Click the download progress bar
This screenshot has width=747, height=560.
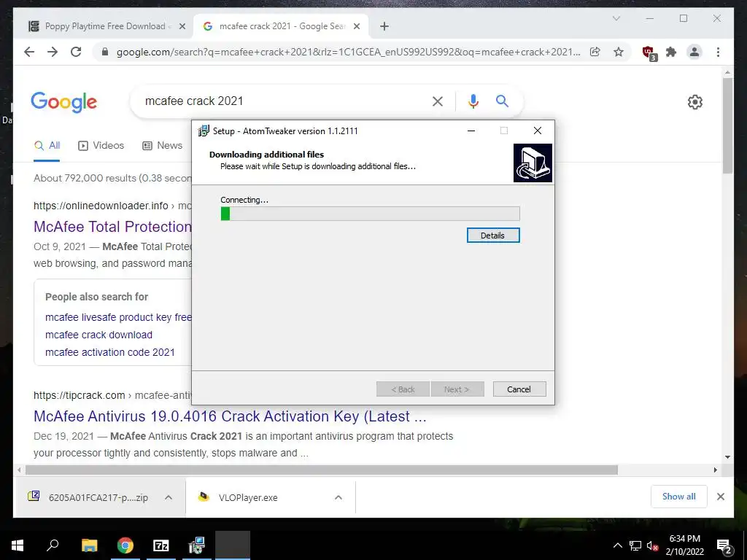pos(370,214)
